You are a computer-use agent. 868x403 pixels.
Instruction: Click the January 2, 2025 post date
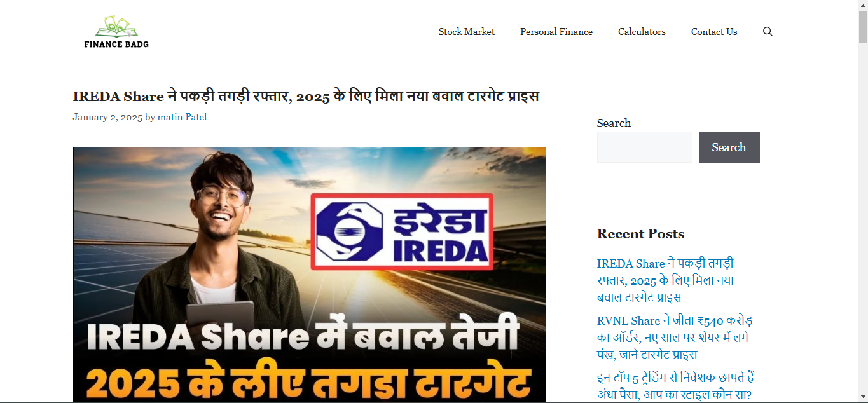(x=107, y=117)
